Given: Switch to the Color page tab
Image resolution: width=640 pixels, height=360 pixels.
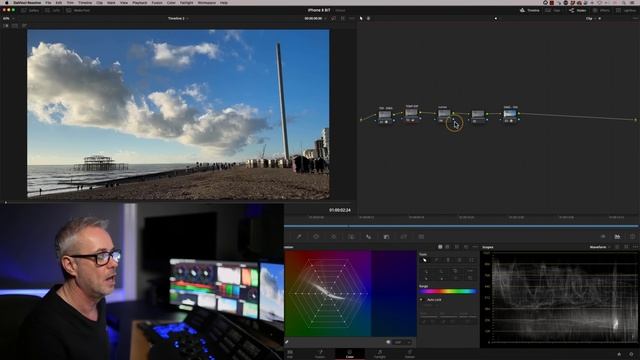Looking at the screenshot, I should 350,354.
